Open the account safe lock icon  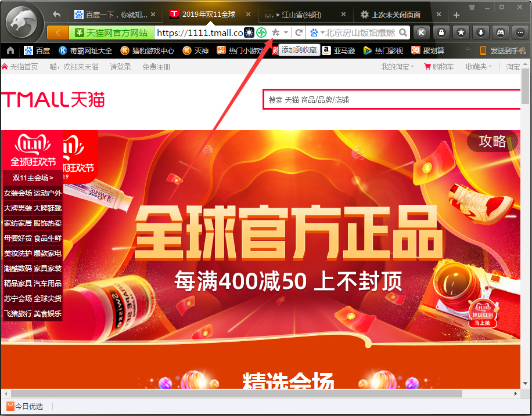(x=441, y=33)
